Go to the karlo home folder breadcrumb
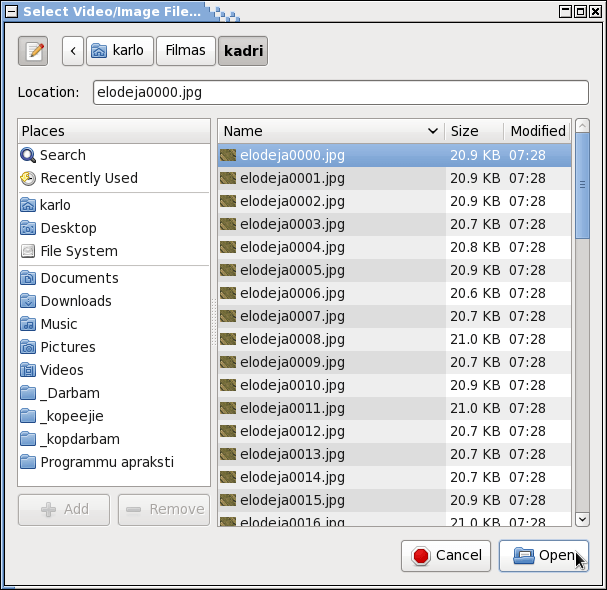607x590 pixels. (x=120, y=51)
